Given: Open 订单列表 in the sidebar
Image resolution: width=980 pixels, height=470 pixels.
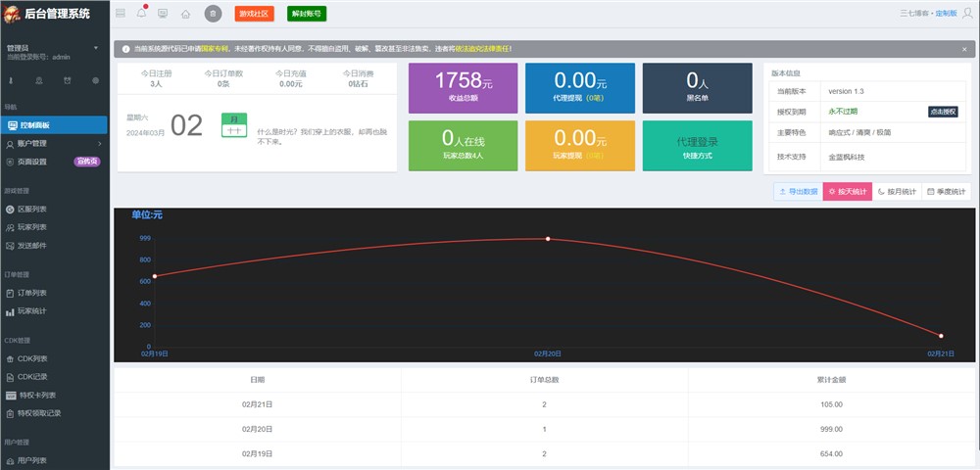Looking at the screenshot, I should tap(33, 293).
